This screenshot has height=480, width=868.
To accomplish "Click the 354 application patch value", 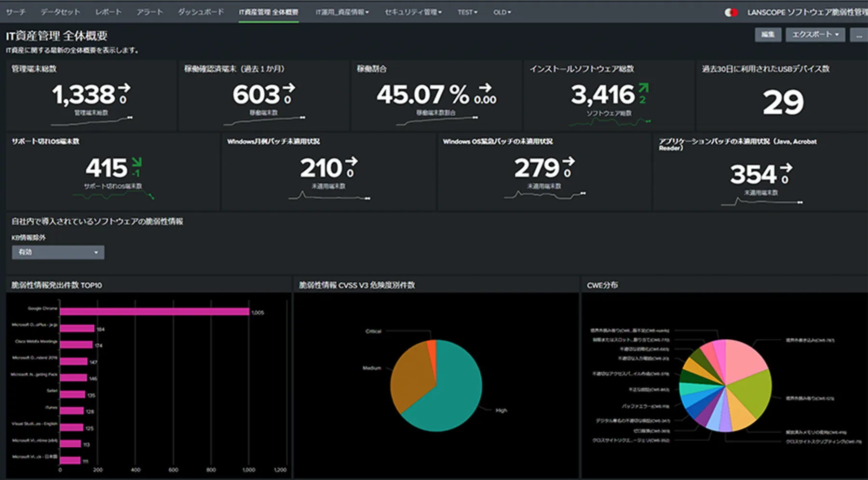I will (x=754, y=174).
